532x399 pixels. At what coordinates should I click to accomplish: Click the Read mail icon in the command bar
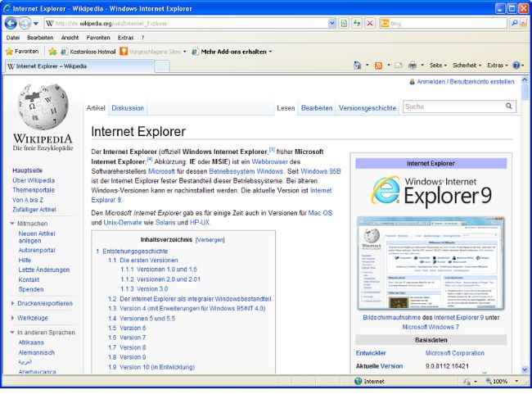(399, 66)
